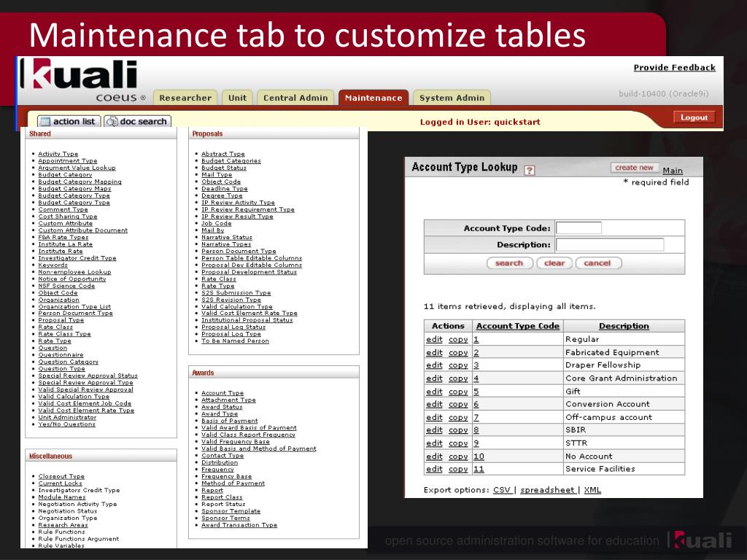This screenshot has width=747, height=560.
Task: Click the clear button
Action: 554,262
